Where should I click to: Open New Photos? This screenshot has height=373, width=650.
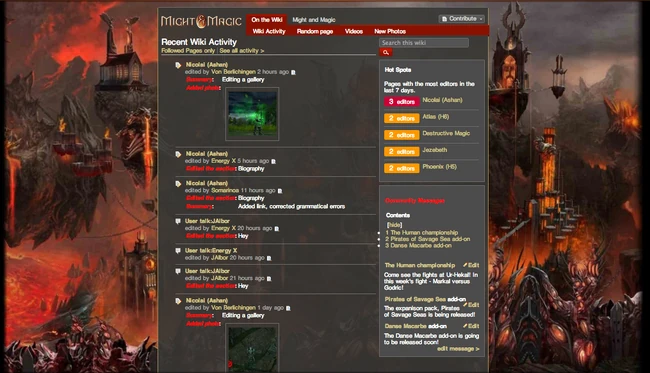point(390,31)
